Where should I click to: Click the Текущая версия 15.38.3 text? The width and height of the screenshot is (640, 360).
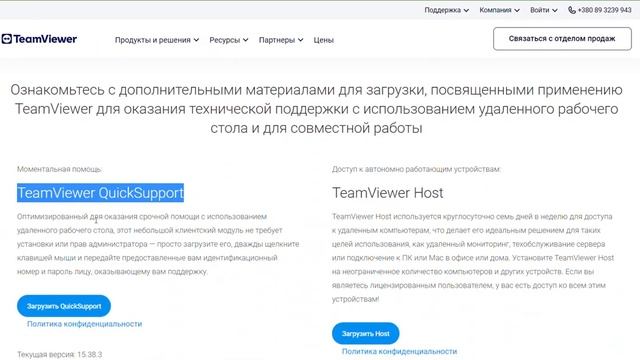point(60,354)
